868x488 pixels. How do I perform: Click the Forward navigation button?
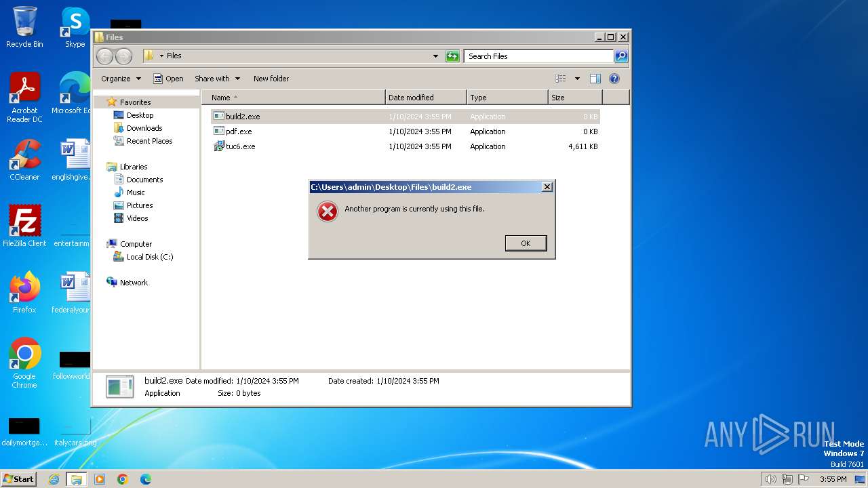pos(123,56)
